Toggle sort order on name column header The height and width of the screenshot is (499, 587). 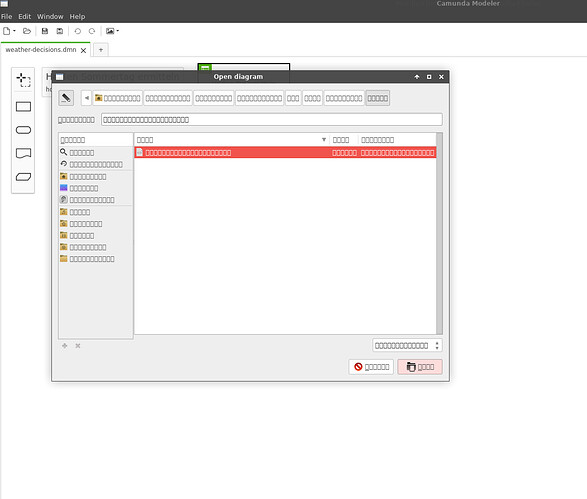point(231,140)
